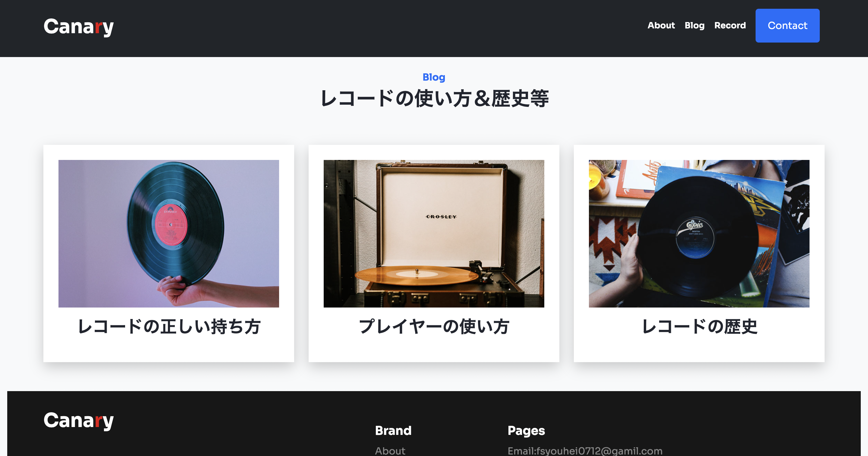The image size is (868, 456).
Task: Open the Epic record album photo
Action: [699, 233]
